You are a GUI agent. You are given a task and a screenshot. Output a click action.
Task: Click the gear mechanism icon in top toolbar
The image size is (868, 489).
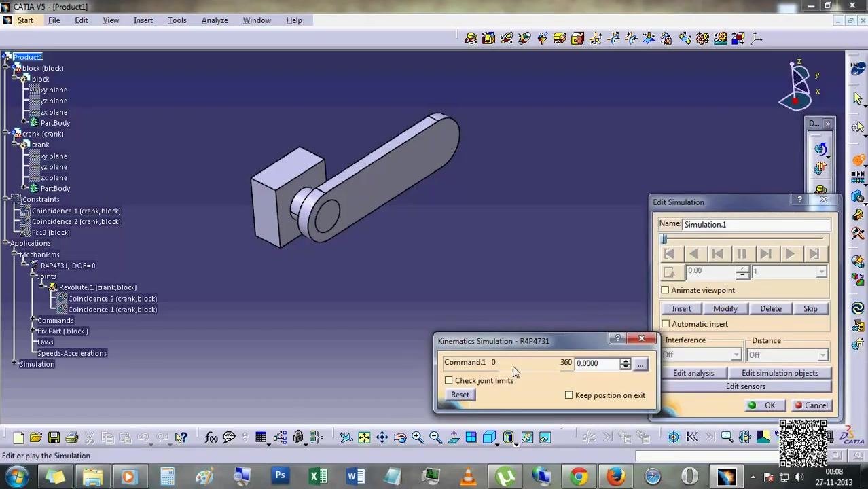pos(702,38)
